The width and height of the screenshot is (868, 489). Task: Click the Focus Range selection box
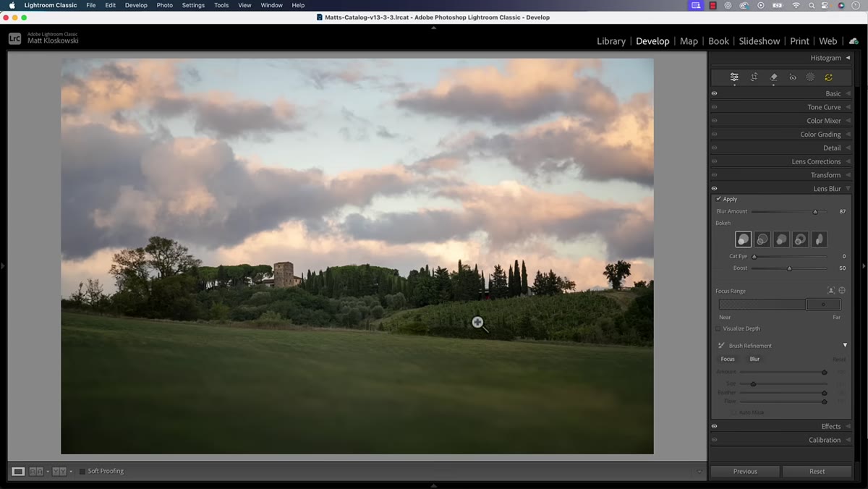point(823,305)
